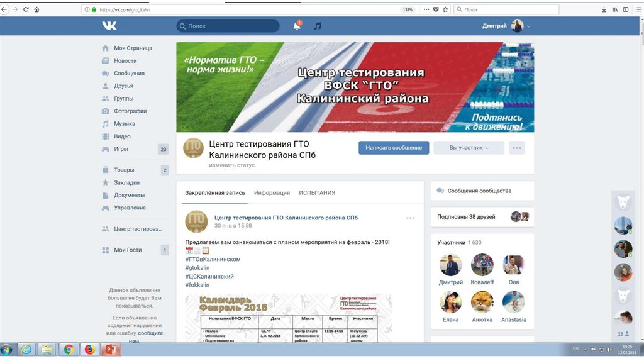Image resolution: width=644 pixels, height=361 pixels.
Task: Bookmark this page with star icon
Action: 445,9
